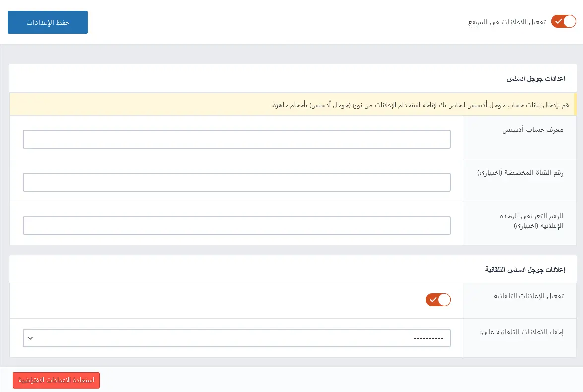The width and height of the screenshot is (583, 392).
Task: Click إعلانات جوجل ادسنس التلقائية section header
Action: [x=525, y=270]
